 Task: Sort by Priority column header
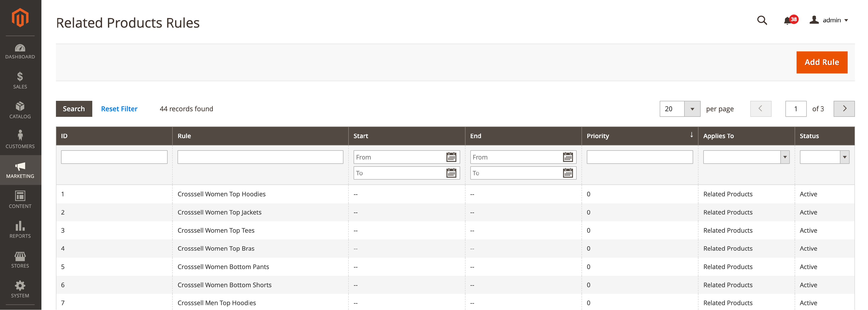click(640, 136)
